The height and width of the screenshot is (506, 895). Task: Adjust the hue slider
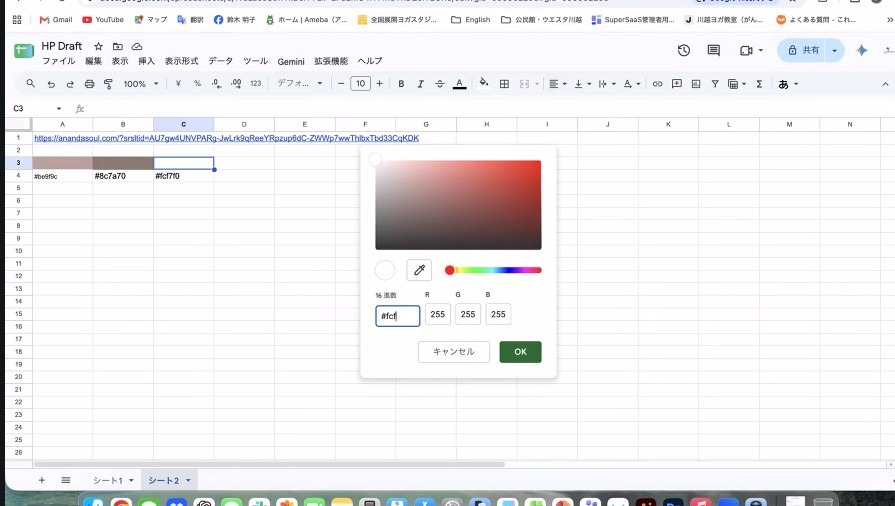[x=493, y=270]
